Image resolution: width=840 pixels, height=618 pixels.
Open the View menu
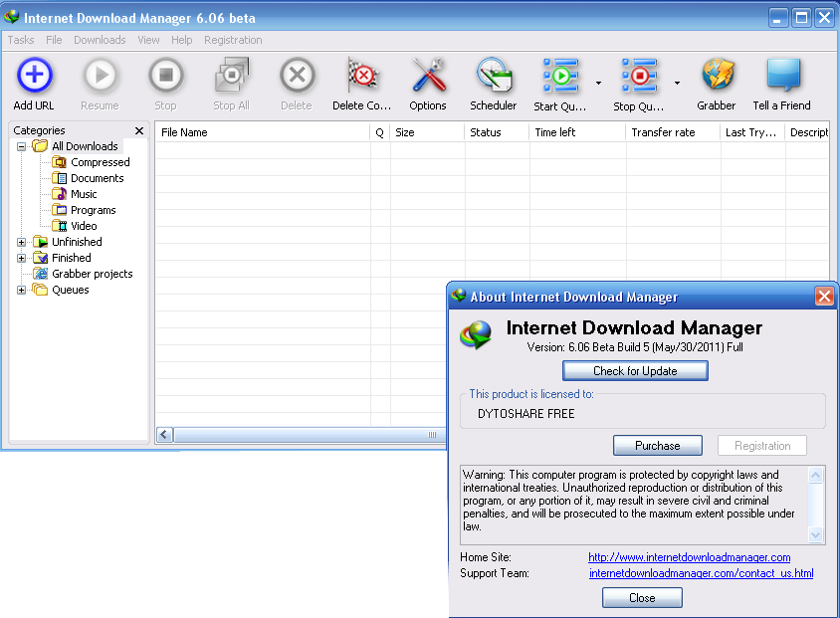tap(148, 40)
